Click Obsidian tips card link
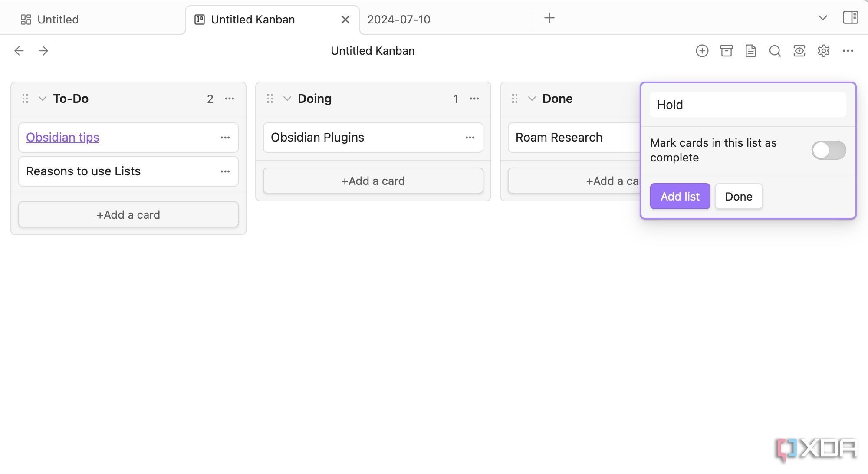 pyautogui.click(x=63, y=137)
